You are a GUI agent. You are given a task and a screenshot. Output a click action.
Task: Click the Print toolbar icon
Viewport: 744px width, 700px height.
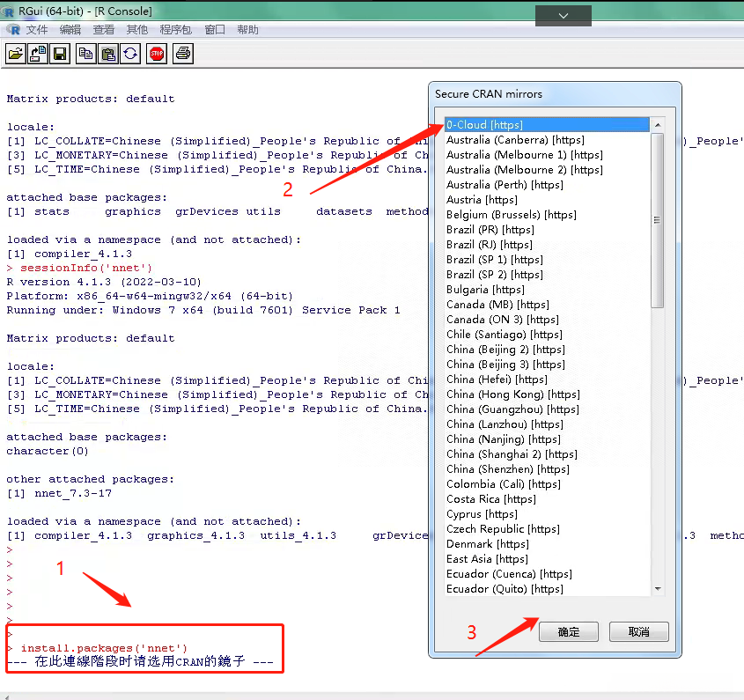pyautogui.click(x=182, y=54)
